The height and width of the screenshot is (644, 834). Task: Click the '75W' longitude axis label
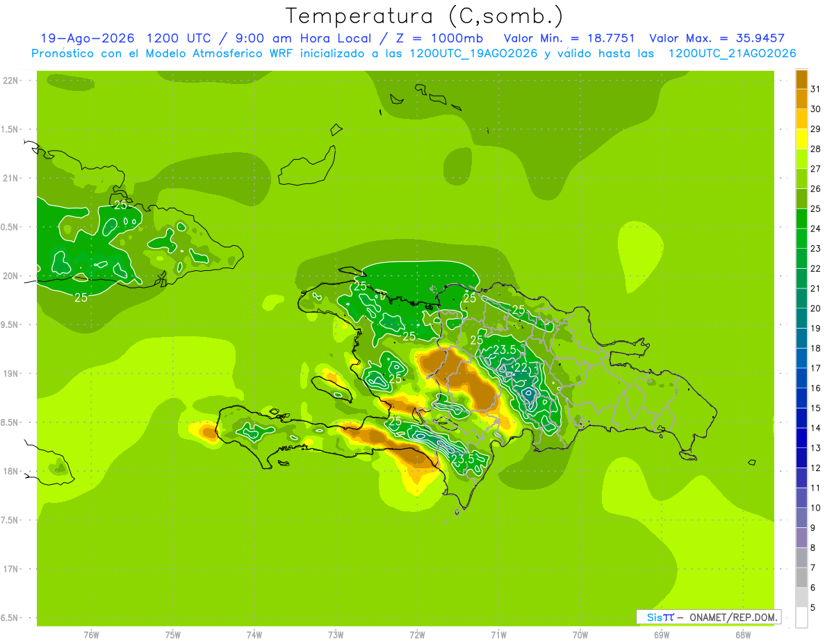(172, 635)
